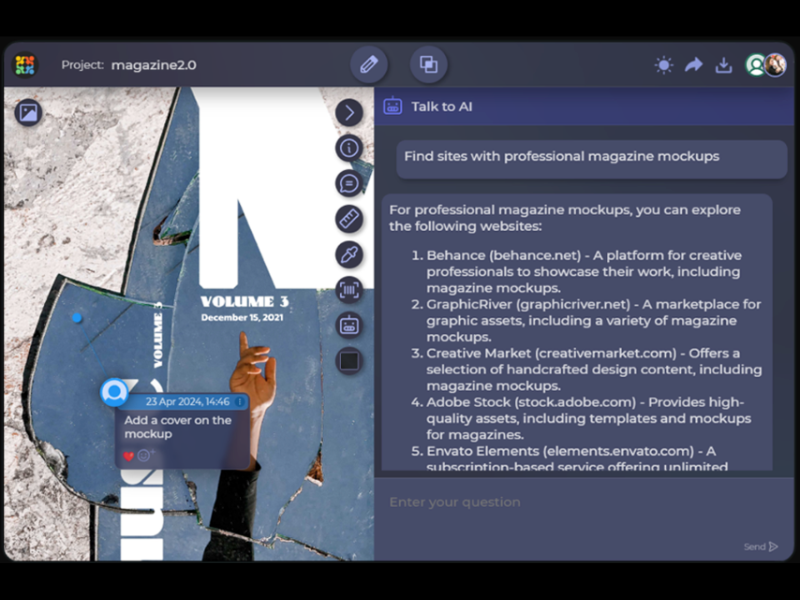Click the colorful app logo
Screen dimensions: 800x600
pyautogui.click(x=25, y=65)
